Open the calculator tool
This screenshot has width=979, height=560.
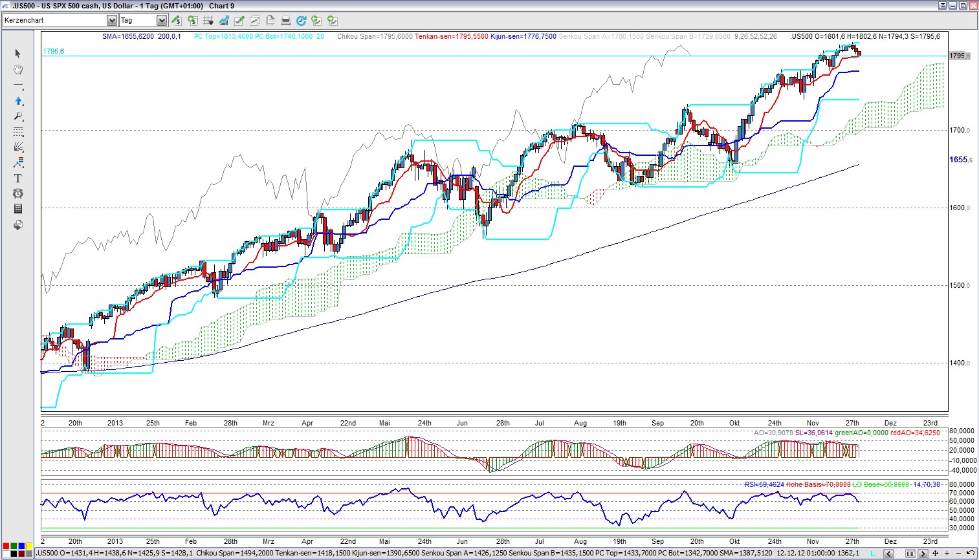point(17,209)
